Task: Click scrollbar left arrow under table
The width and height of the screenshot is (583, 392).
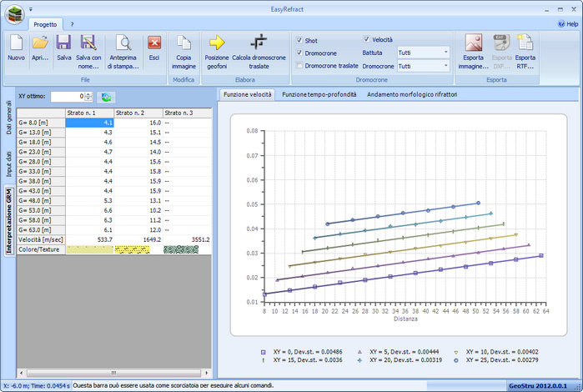Action: point(21,373)
